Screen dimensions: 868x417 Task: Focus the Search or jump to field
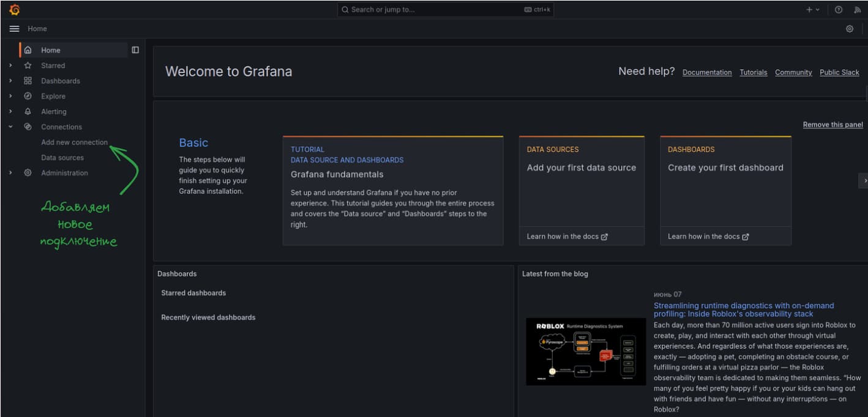446,10
